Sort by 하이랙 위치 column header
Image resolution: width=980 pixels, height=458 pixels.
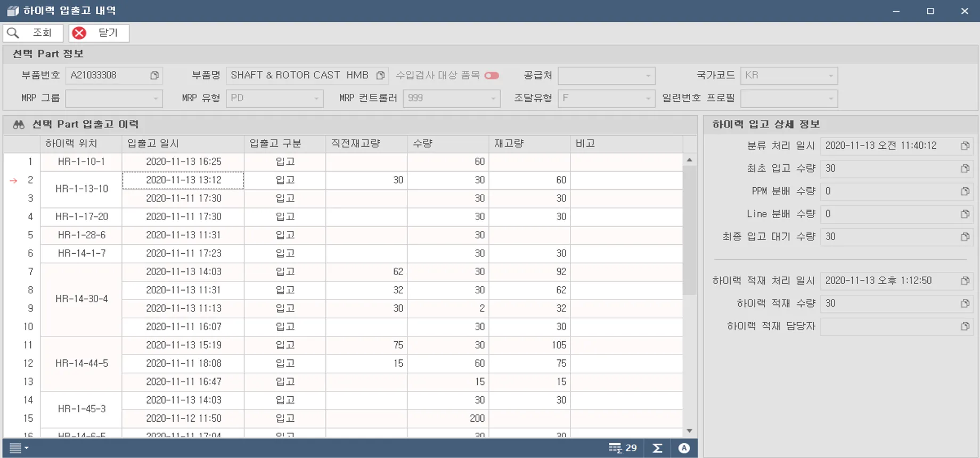click(81, 144)
